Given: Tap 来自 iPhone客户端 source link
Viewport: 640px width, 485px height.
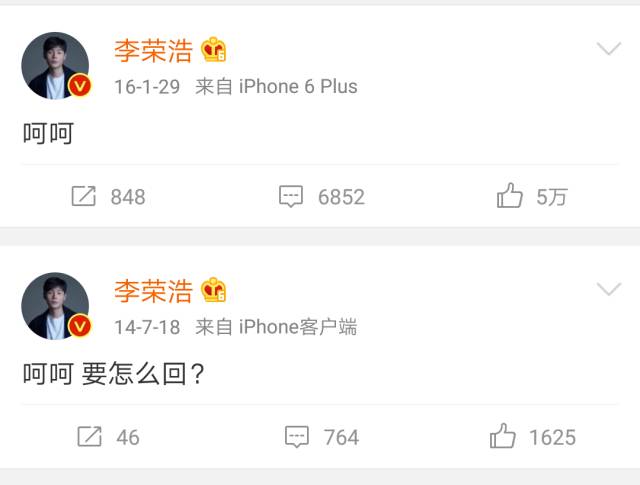Looking at the screenshot, I should [276, 327].
